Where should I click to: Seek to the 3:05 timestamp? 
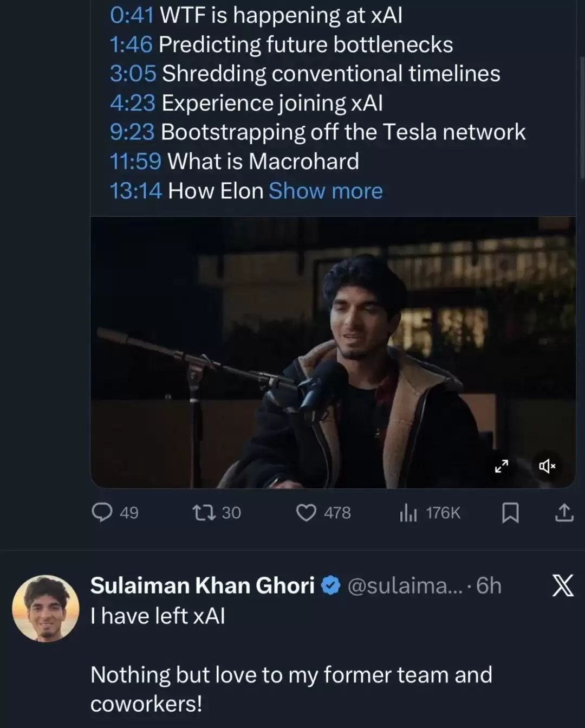[x=133, y=74]
